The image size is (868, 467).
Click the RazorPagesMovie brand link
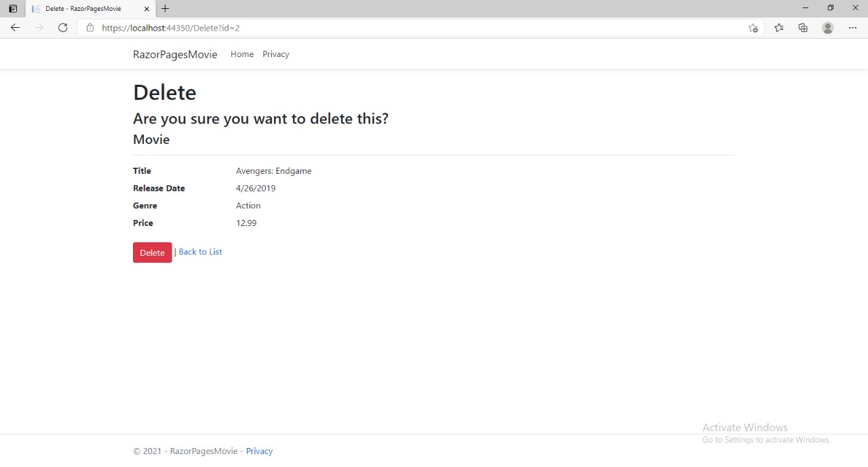[x=175, y=54]
